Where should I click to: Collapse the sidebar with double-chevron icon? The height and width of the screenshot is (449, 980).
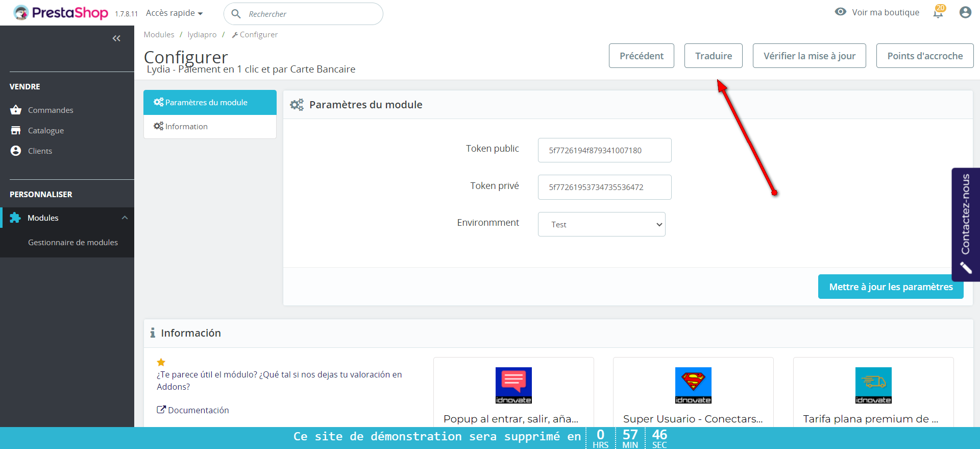[x=116, y=38]
